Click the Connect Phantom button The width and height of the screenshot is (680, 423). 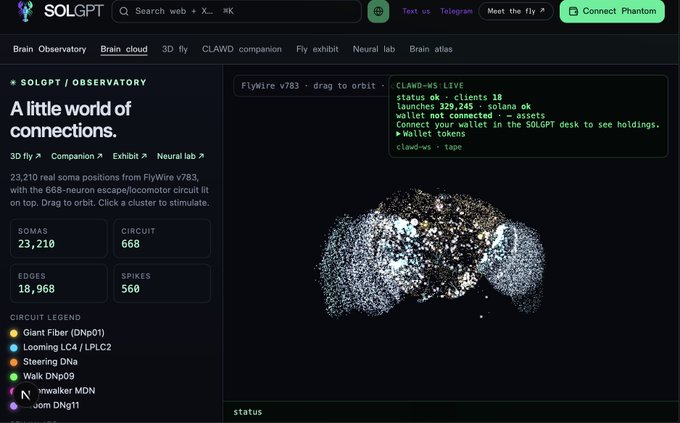pos(612,11)
